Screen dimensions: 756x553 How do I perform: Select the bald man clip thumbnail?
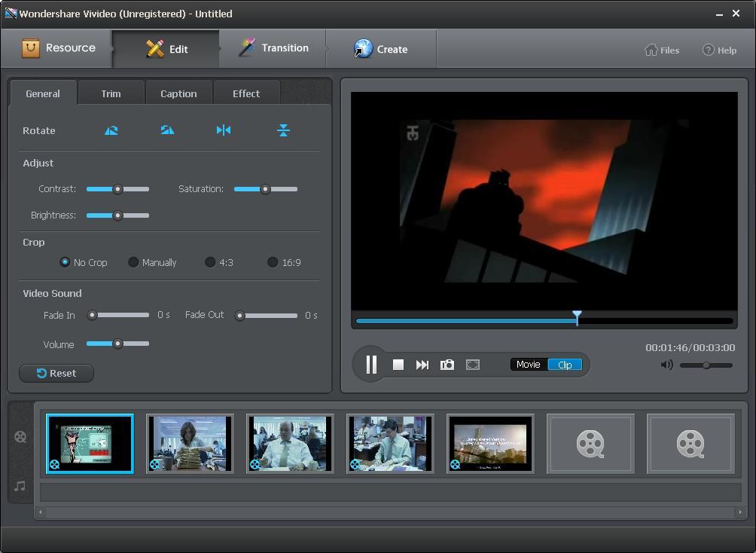click(x=290, y=444)
